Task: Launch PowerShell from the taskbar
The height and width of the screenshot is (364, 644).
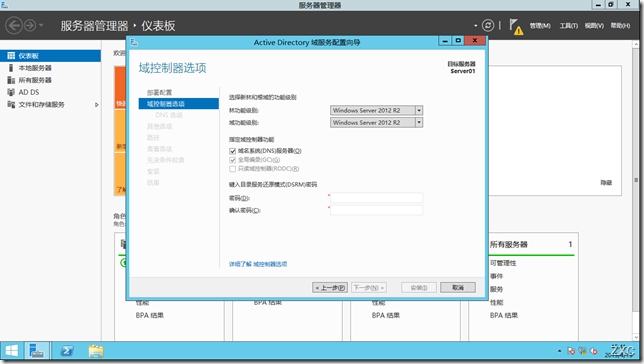Action: tap(67, 351)
